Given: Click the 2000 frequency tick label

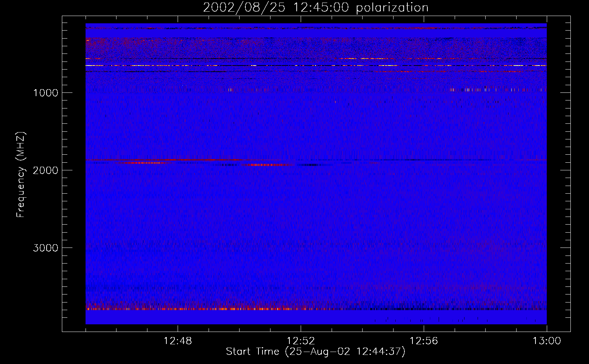Looking at the screenshot, I should [46, 170].
